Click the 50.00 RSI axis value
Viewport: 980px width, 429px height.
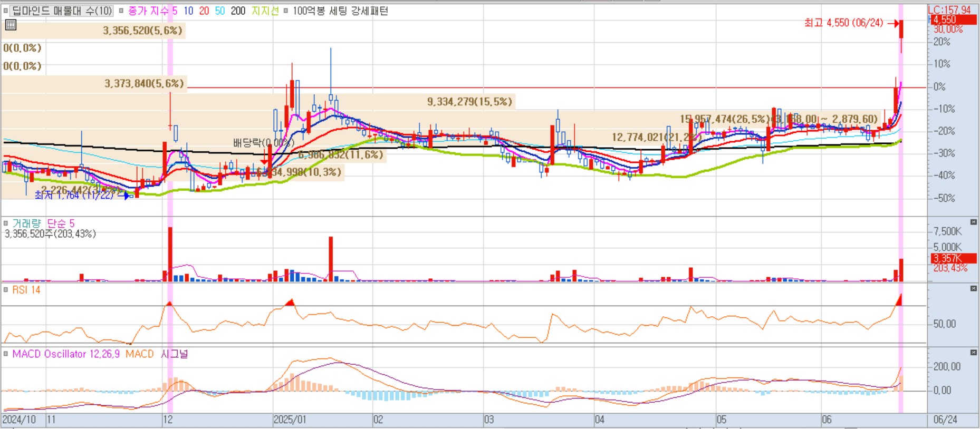945,324
